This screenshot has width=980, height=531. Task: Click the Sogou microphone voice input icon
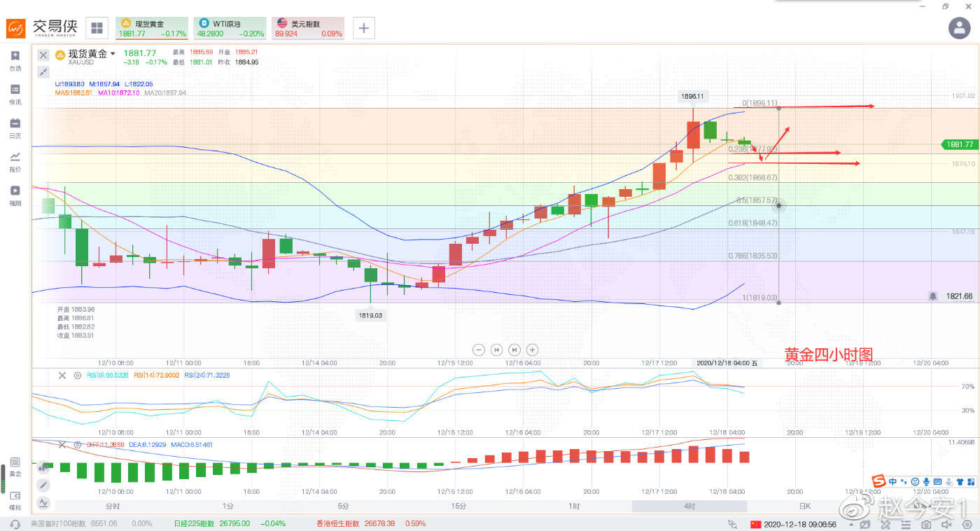[x=926, y=481]
